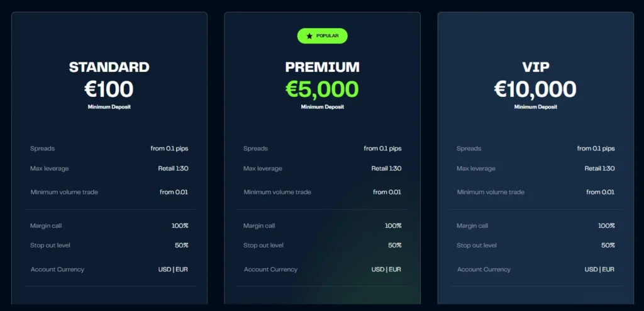
Task: Select the STANDARD plan heading
Action: [x=109, y=67]
